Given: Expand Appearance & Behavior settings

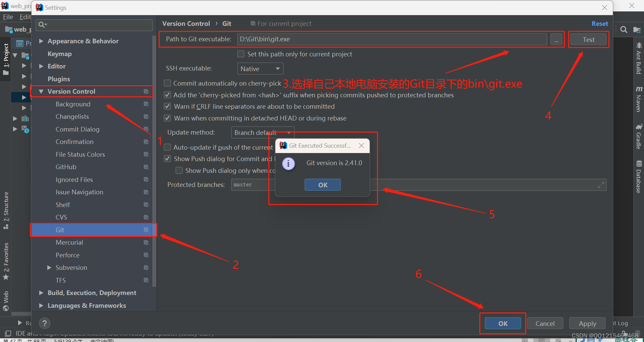Looking at the screenshot, I should point(41,41).
